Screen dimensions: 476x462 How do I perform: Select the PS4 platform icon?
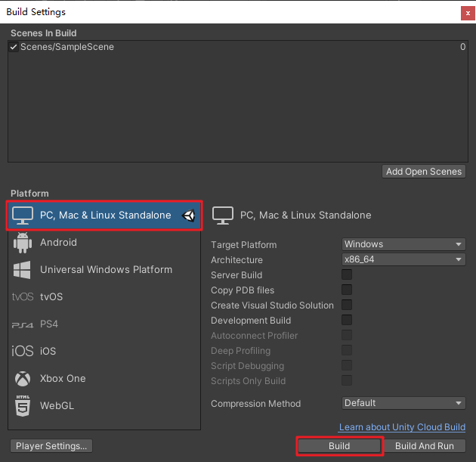coord(23,324)
